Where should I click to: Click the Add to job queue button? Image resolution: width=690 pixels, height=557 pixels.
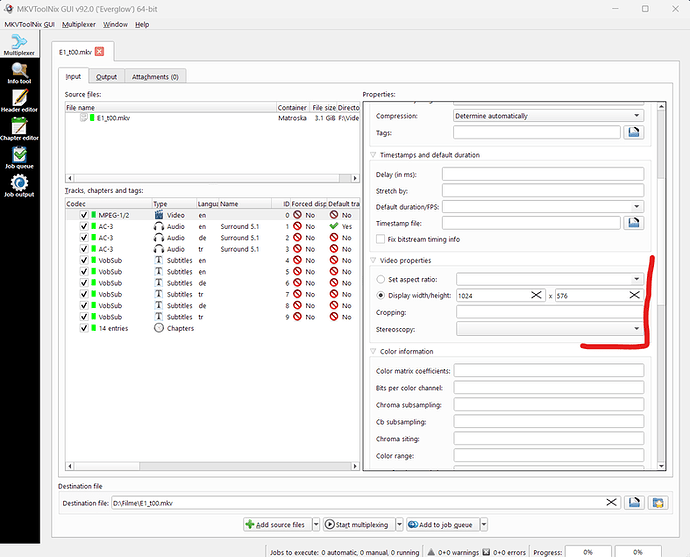coord(442,524)
